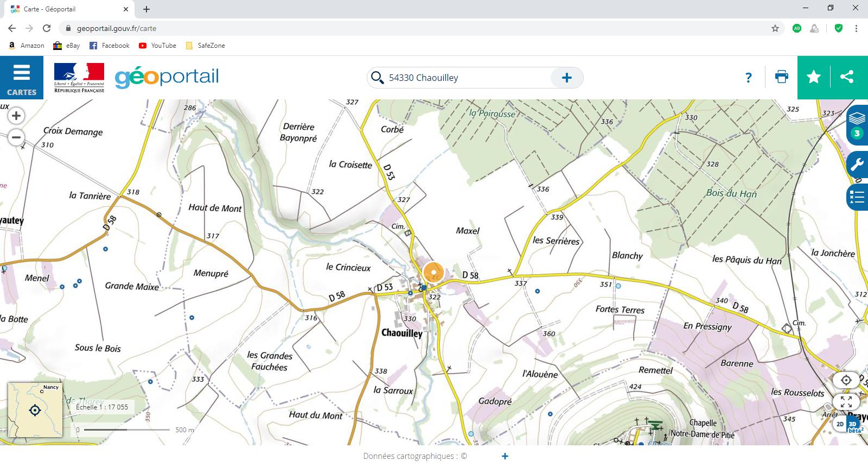Viewport: 868px width, 467px height.
Task: Open the help question mark
Action: coord(748,78)
